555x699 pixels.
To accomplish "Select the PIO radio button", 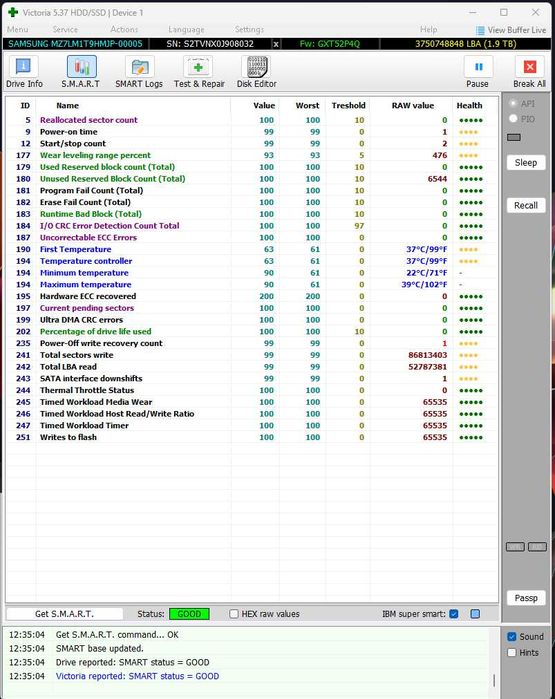I will (513, 119).
